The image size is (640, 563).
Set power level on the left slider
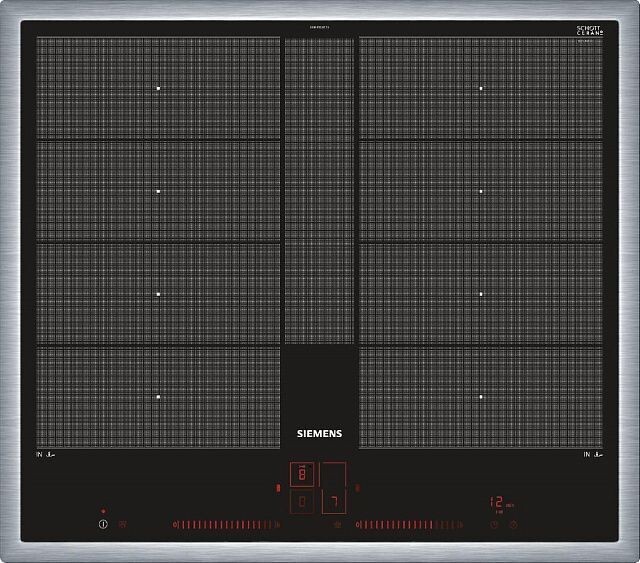226,524
